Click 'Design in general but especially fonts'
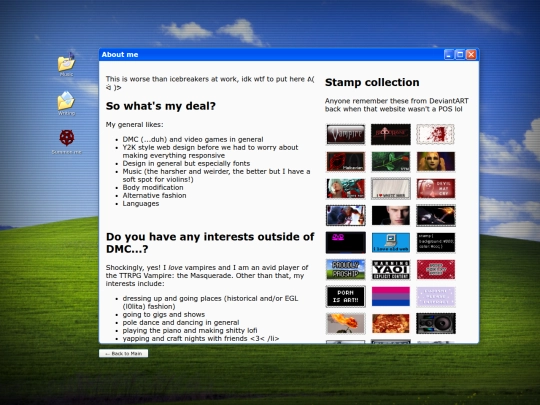This screenshot has height=405, width=540. click(186, 163)
